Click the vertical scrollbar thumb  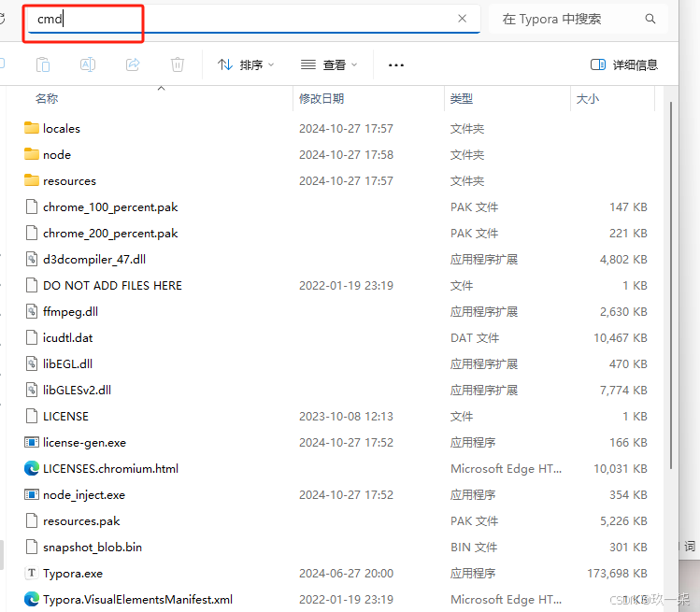(671, 286)
